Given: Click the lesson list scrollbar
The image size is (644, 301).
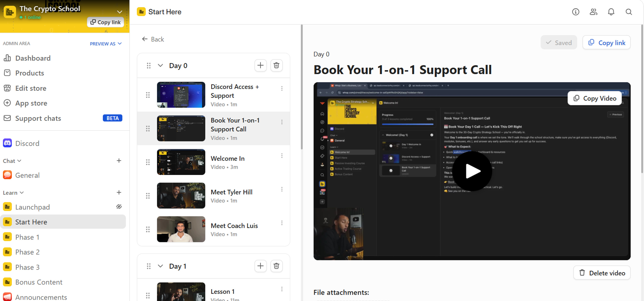Looking at the screenshot, I should [302, 87].
